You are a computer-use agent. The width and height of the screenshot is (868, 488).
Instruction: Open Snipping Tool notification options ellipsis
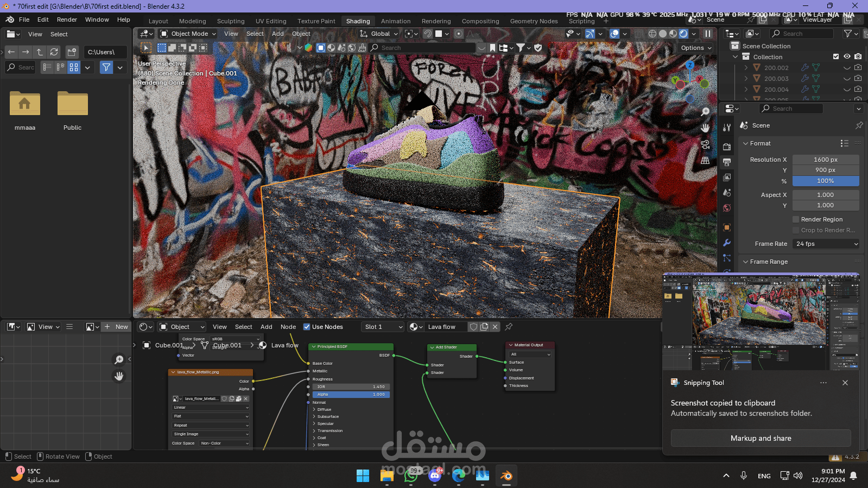[x=823, y=383]
